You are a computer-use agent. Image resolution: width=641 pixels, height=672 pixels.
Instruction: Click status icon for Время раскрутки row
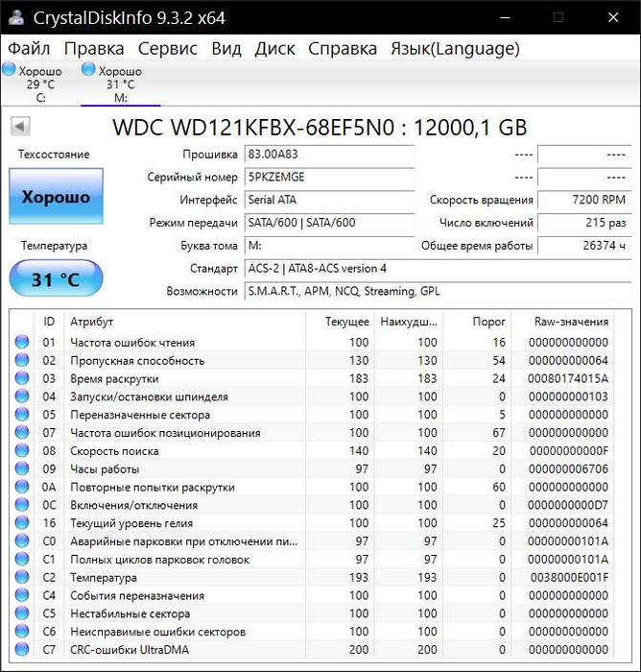click(22, 378)
